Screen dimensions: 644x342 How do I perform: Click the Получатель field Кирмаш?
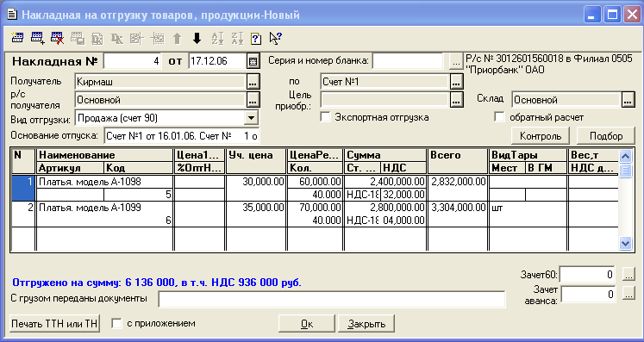point(160,81)
